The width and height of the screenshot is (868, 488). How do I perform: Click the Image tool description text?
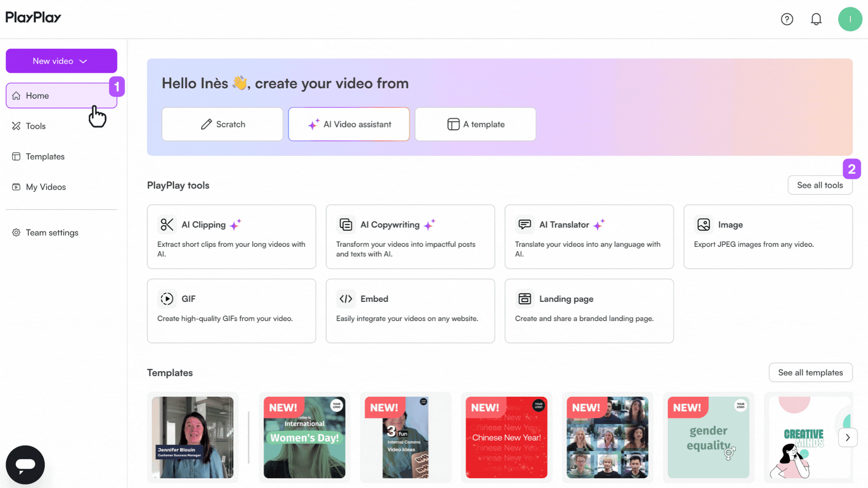click(x=754, y=244)
